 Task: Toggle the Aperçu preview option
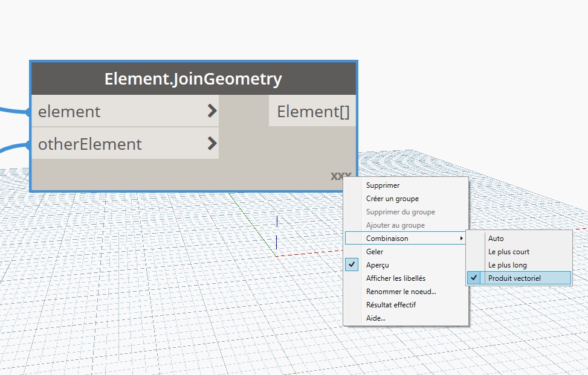click(378, 265)
